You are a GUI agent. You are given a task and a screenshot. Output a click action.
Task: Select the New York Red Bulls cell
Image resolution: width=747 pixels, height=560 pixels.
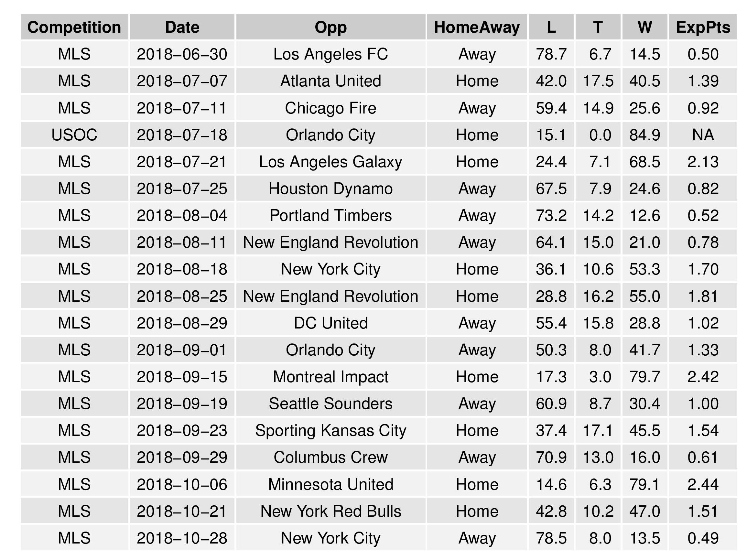330,511
